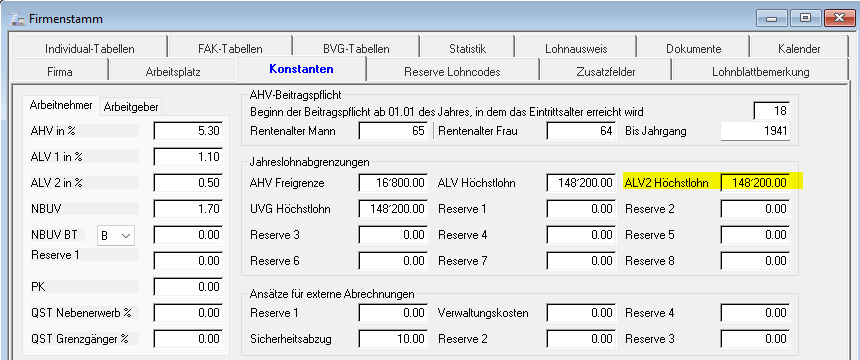The image size is (860, 360).
Task: Click Jahreslohnabgrenzungen Reserve 4 field
Action: 581,235
